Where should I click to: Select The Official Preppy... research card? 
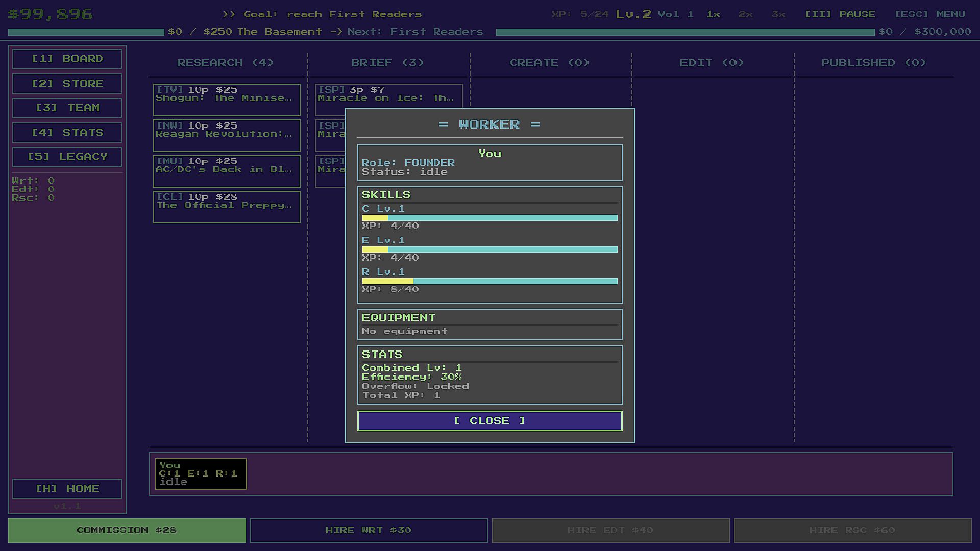coord(227,207)
